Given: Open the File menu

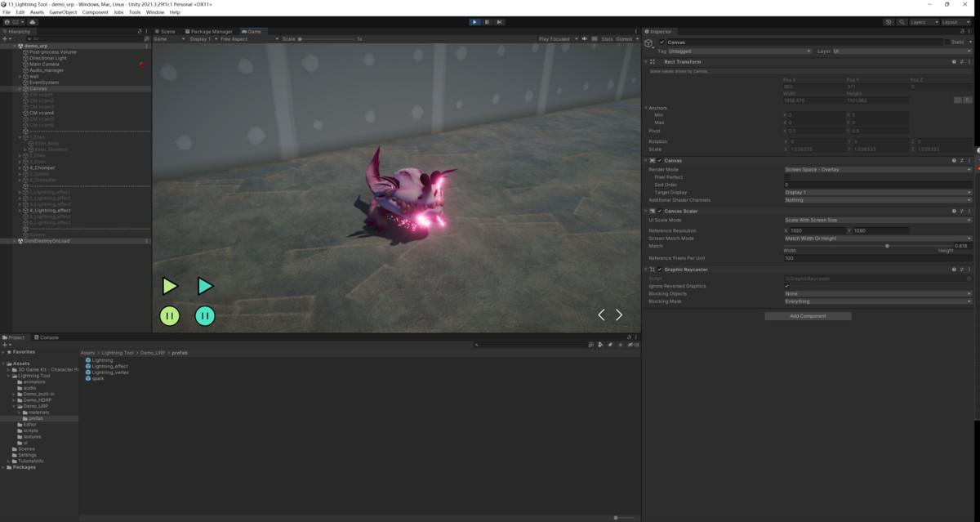Looking at the screenshot, I should [x=7, y=12].
